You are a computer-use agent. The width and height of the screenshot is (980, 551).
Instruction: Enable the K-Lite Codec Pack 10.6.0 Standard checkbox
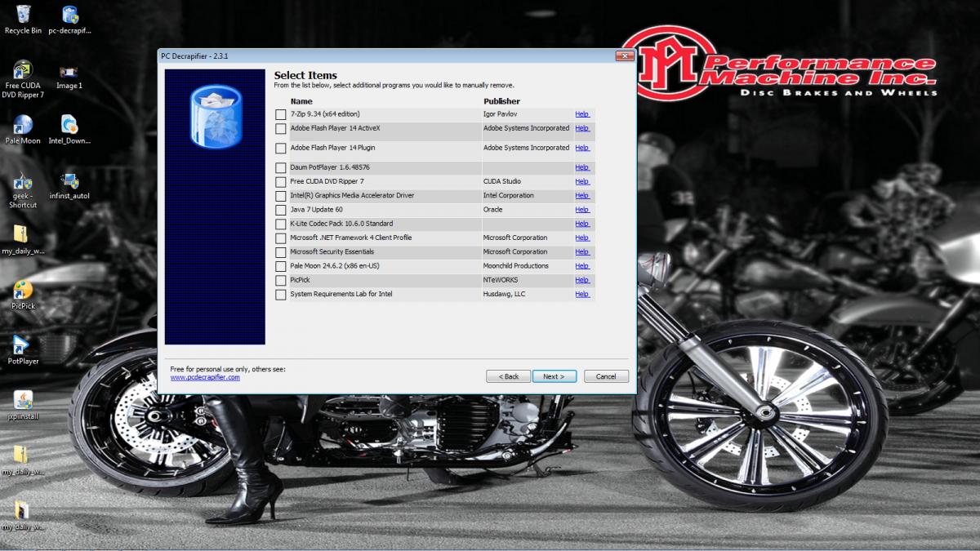(x=281, y=224)
